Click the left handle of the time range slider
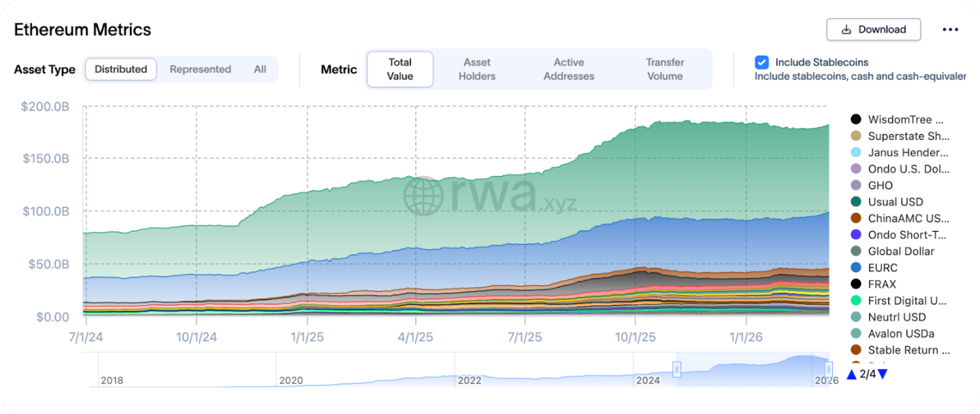Screen dimensions: 980x414 [x=676, y=369]
